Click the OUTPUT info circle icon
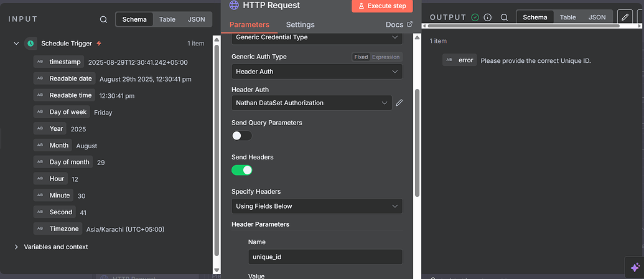 (x=488, y=17)
